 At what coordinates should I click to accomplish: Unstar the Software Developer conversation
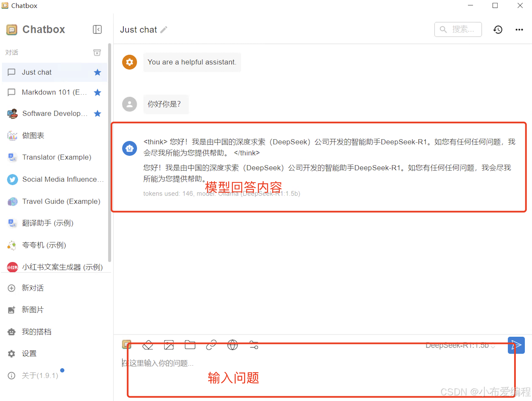[x=97, y=113]
